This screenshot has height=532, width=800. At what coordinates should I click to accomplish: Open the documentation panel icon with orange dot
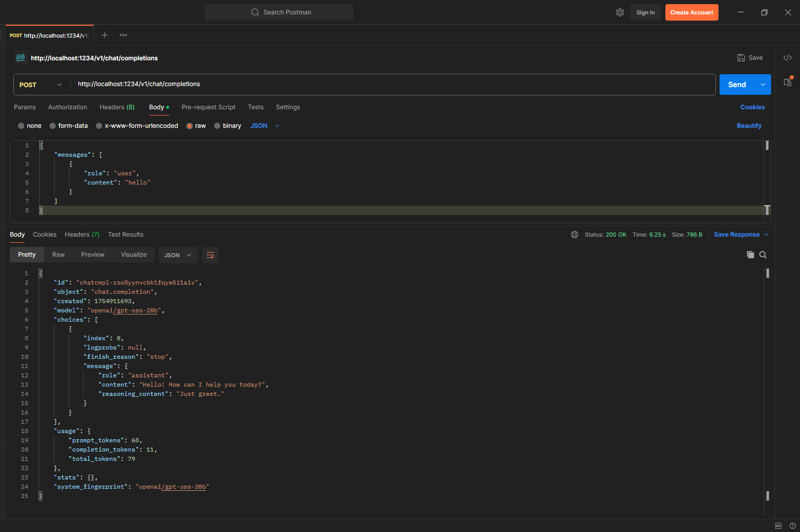788,81
